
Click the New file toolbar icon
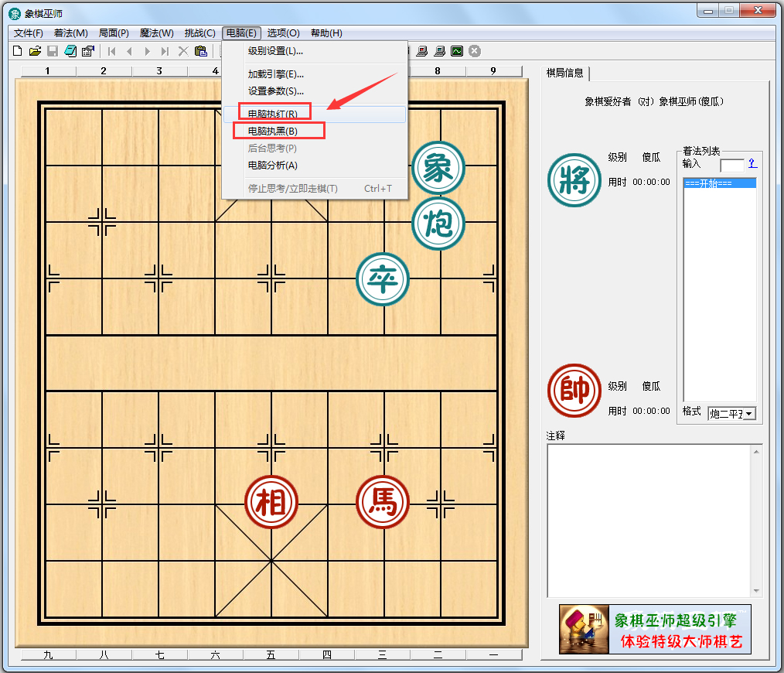coord(18,51)
